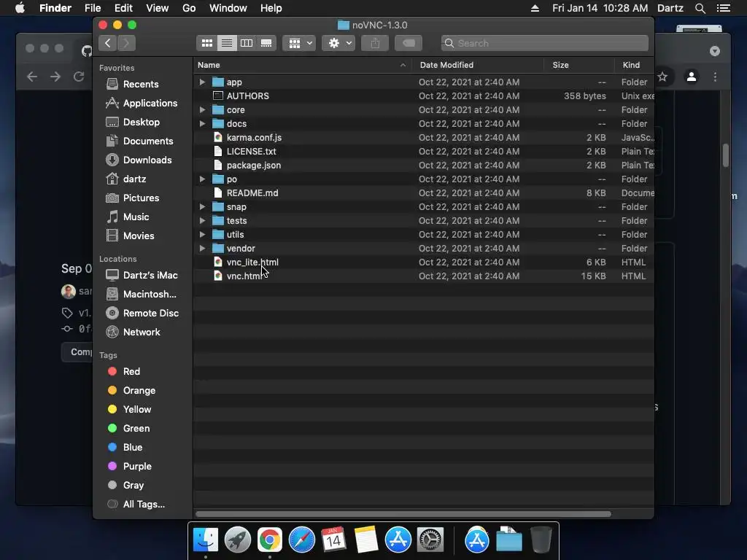Expand the app folder
This screenshot has height=560, width=747.
coord(203,82)
